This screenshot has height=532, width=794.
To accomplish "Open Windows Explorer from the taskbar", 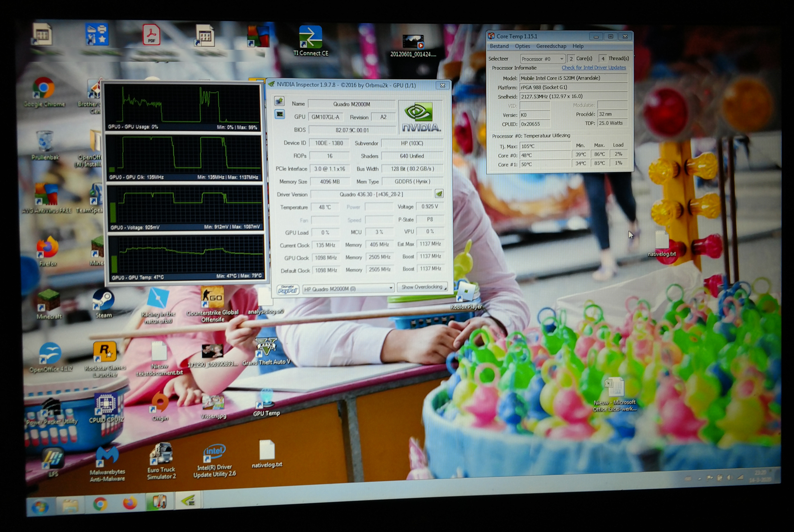I will [70, 505].
